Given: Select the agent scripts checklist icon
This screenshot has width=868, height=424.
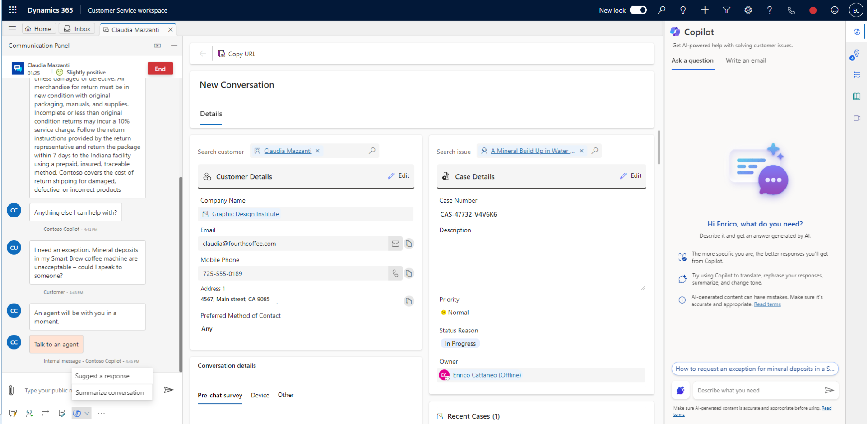Looking at the screenshot, I should tap(857, 75).
